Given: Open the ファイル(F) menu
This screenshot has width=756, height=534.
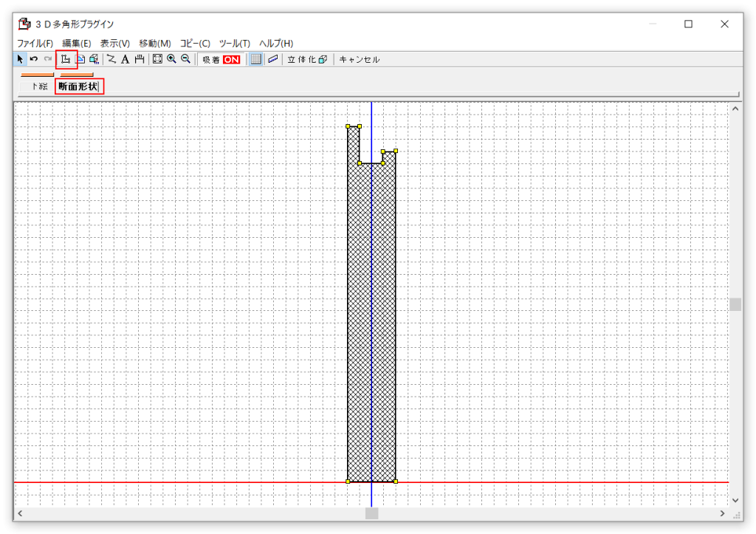Looking at the screenshot, I should pos(35,44).
